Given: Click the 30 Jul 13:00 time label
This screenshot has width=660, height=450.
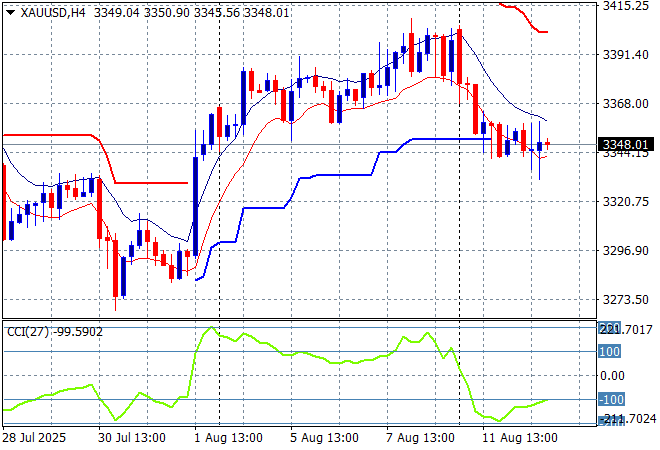Looking at the screenshot, I should (132, 438).
